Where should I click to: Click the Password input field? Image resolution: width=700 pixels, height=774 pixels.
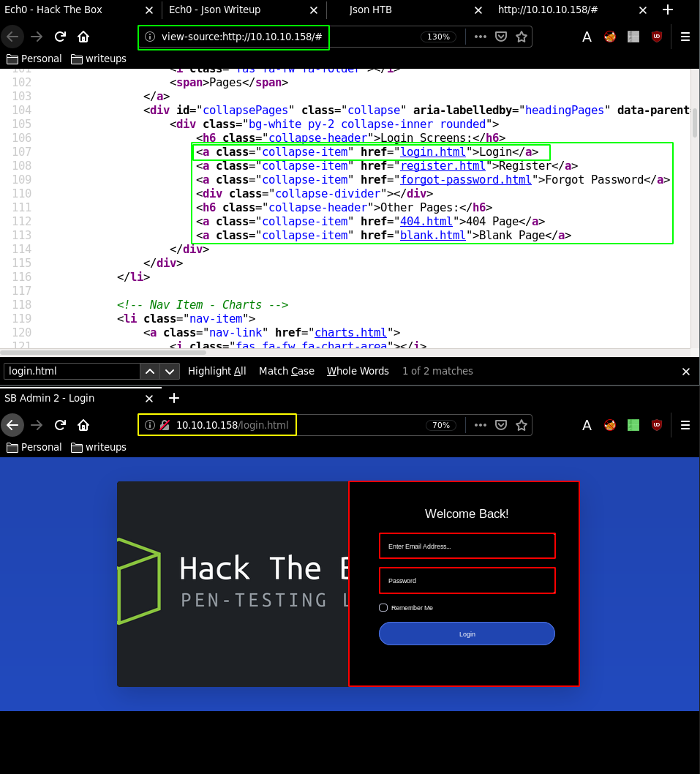click(467, 581)
